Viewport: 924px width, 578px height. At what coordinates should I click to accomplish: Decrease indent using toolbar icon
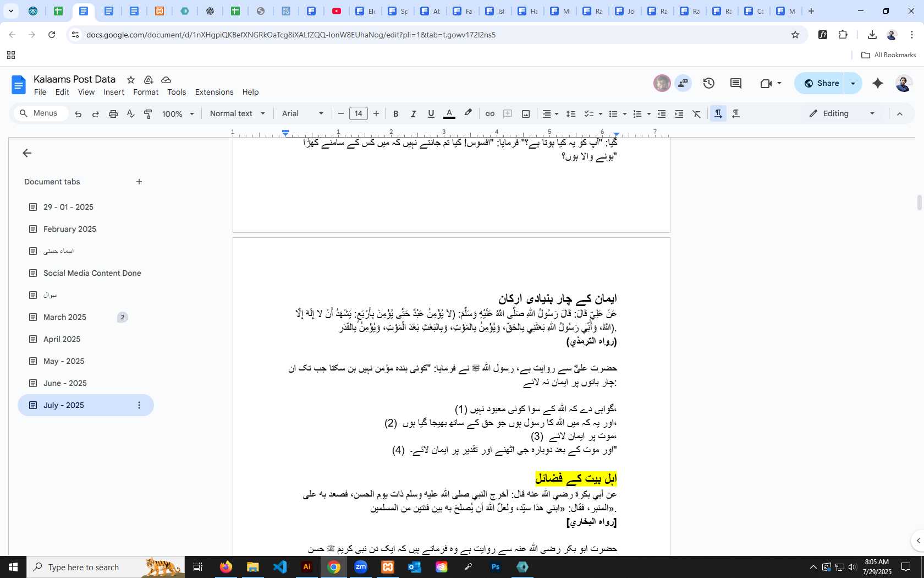point(662,114)
